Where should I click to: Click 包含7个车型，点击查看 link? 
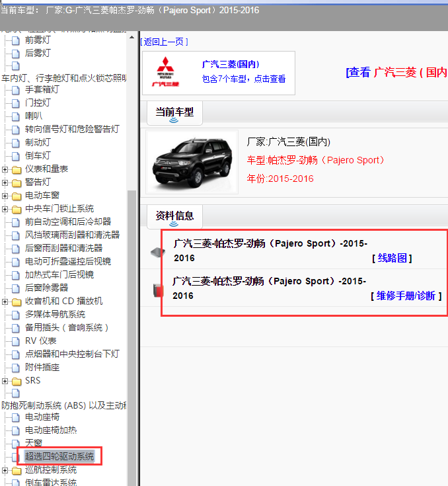244,79
